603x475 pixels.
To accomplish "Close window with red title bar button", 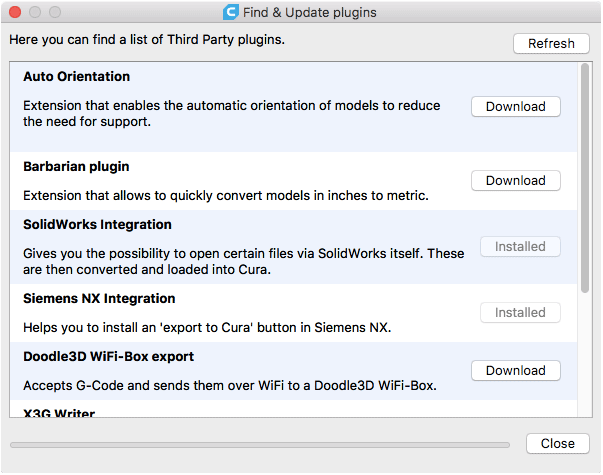I will point(15,13).
